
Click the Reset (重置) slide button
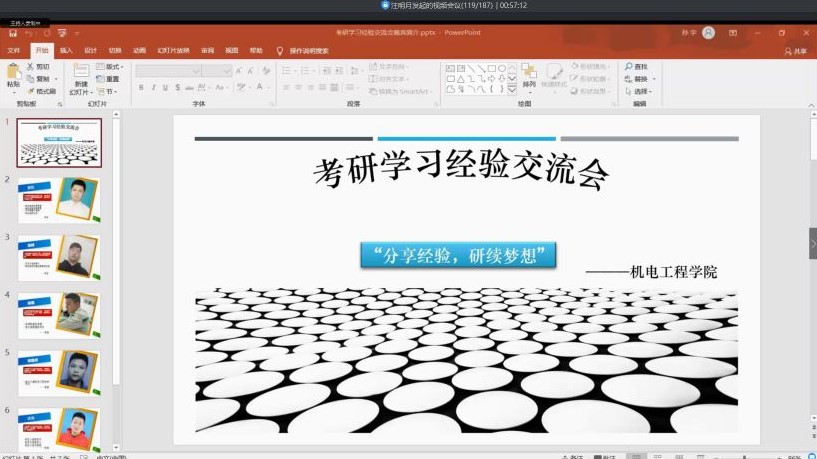[110, 79]
